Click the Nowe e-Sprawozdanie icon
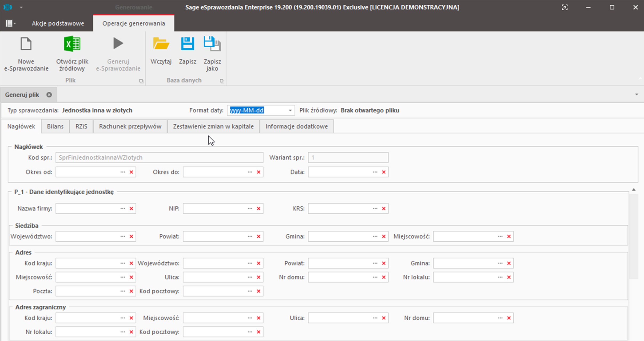 [26, 44]
